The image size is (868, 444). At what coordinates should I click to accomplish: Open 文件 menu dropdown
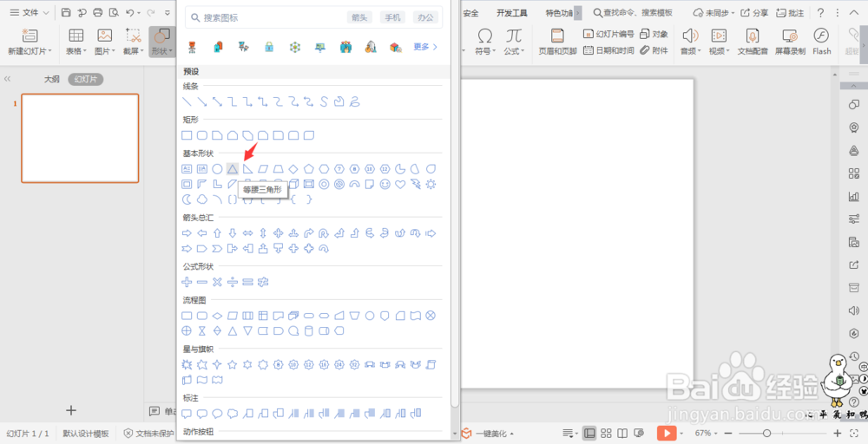30,12
